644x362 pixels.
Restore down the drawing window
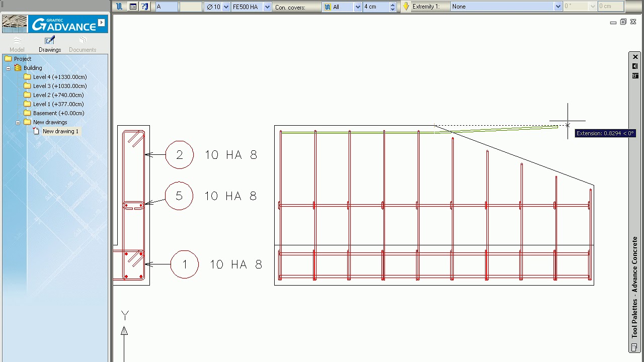pos(623,22)
